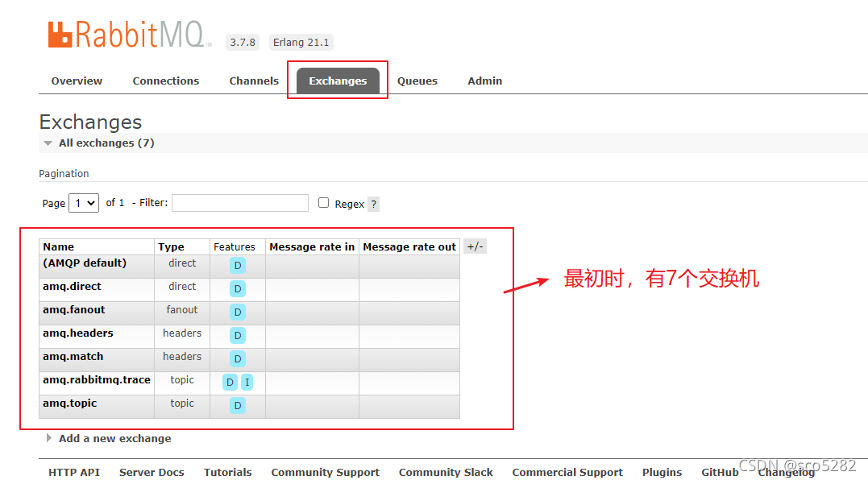Viewport: 868px width, 480px height.
Task: Click D feature badge for amq.headers
Action: (238, 335)
